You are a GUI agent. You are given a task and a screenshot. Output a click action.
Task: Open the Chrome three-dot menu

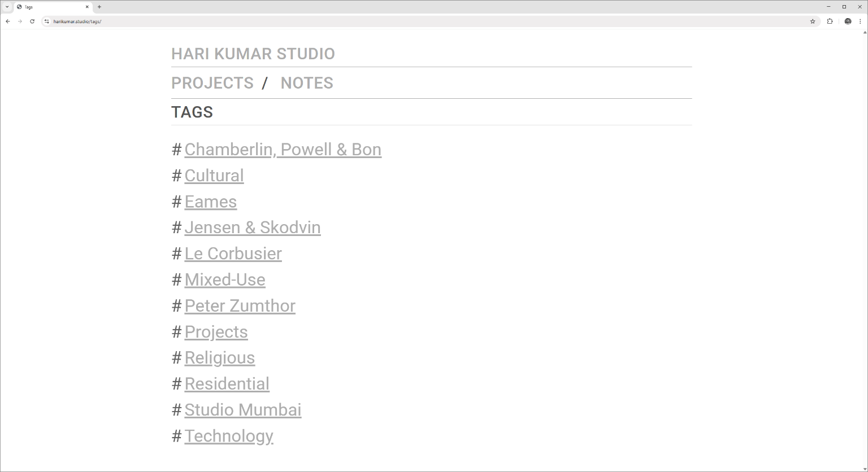coord(860,21)
